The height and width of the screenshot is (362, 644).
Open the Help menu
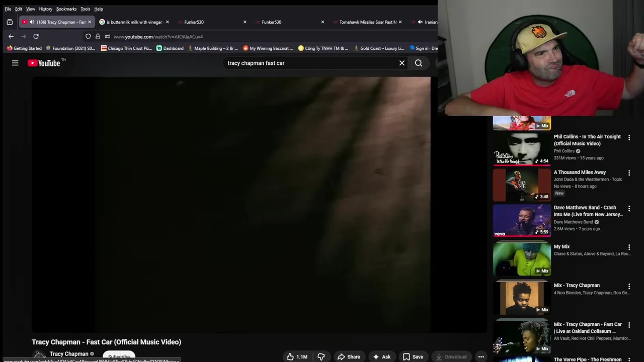pos(99,9)
